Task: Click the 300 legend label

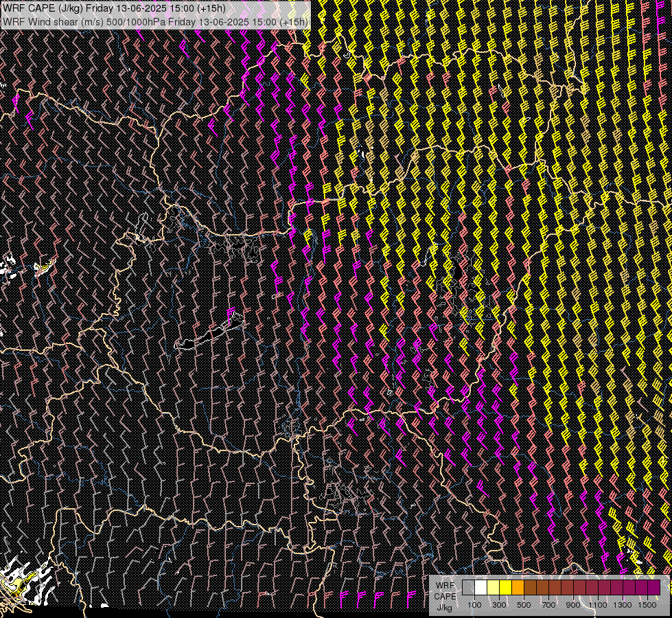Action: coord(499,605)
